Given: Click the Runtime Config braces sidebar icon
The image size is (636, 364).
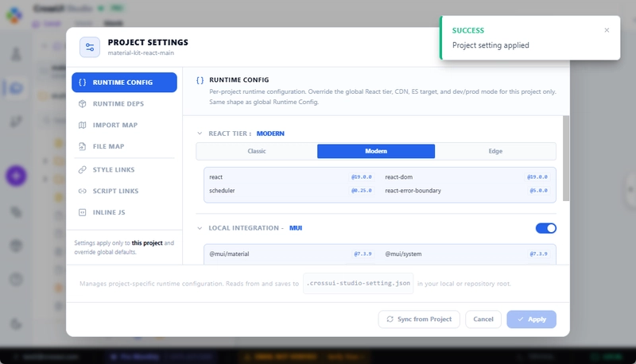Looking at the screenshot, I should [83, 83].
